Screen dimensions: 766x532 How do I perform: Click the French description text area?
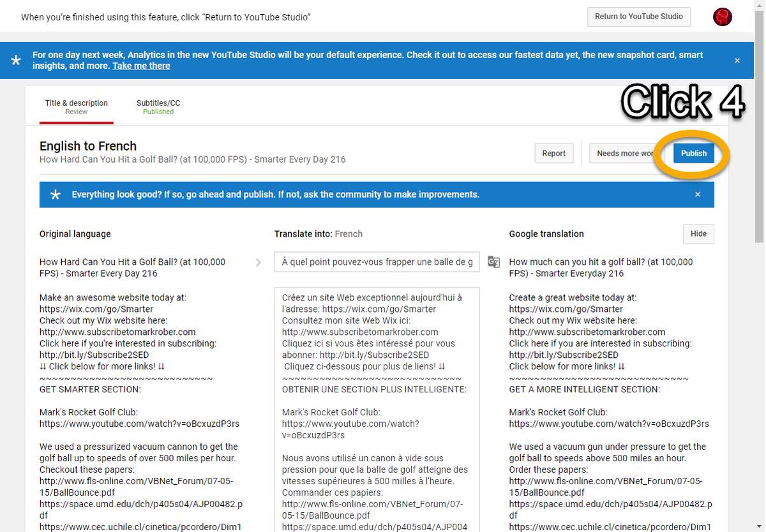pos(377,410)
